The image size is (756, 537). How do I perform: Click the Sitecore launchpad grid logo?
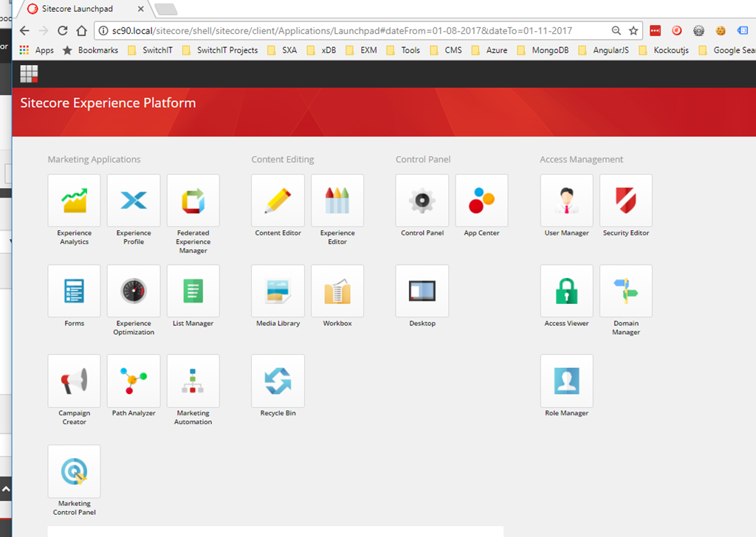point(29,74)
